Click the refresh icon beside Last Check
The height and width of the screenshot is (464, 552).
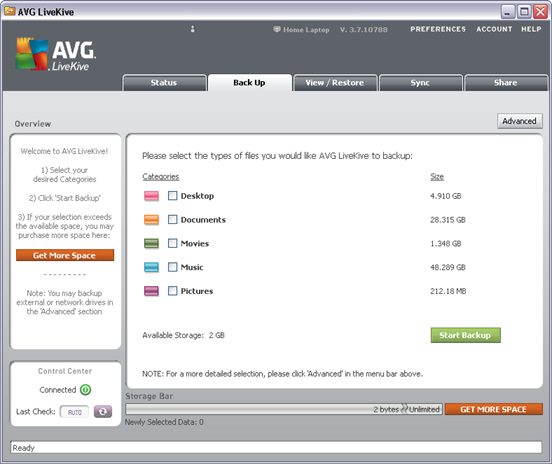pos(103,411)
